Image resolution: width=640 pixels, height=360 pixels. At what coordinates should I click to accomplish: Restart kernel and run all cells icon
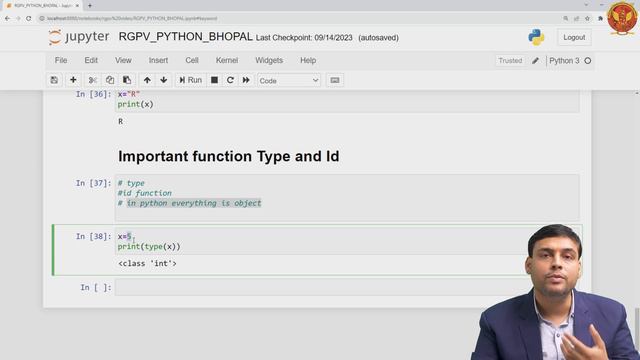[x=246, y=80]
